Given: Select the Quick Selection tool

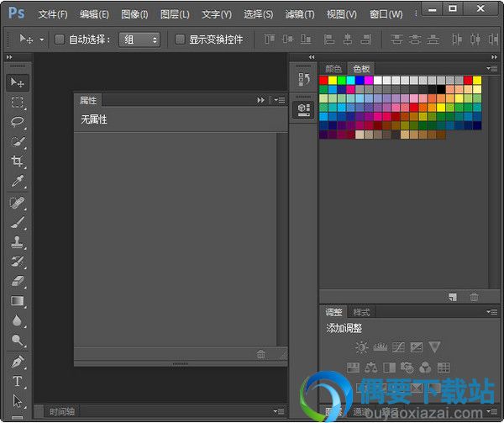Looking at the screenshot, I should point(18,141).
